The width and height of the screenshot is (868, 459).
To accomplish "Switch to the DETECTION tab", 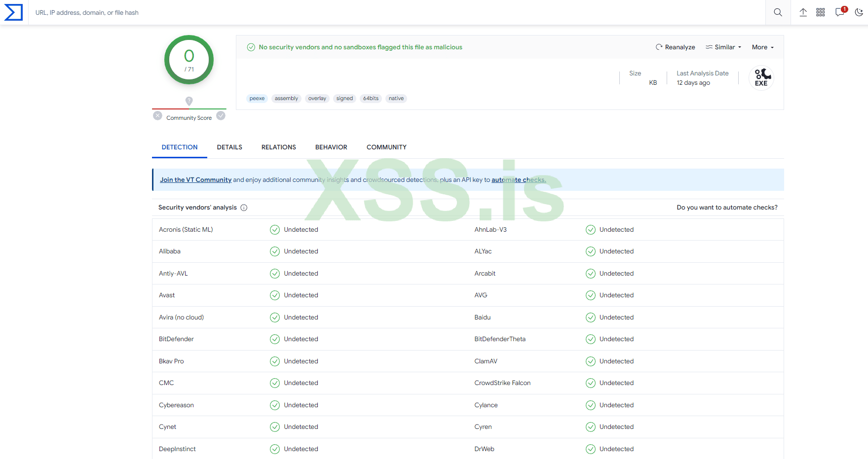I will (x=180, y=147).
